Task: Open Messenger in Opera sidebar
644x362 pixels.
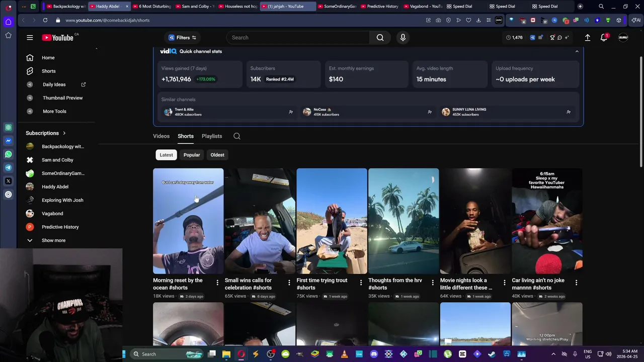Action: coord(9,141)
